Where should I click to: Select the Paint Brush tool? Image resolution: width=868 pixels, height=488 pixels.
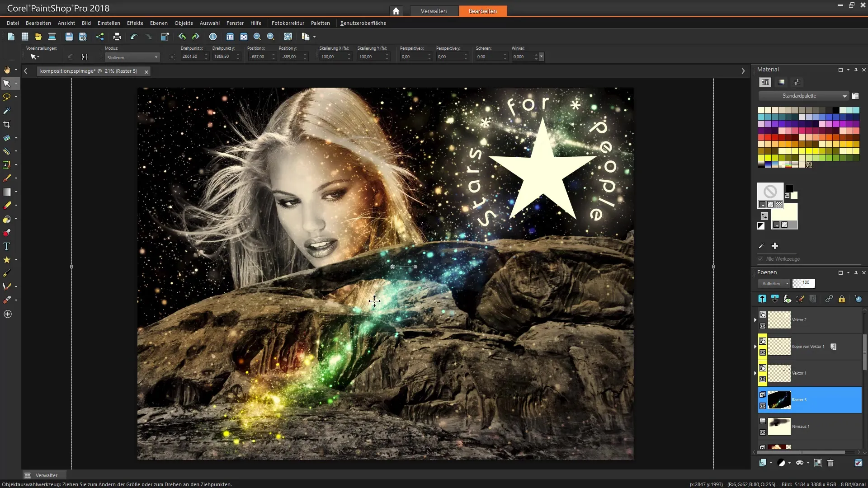coord(7,178)
